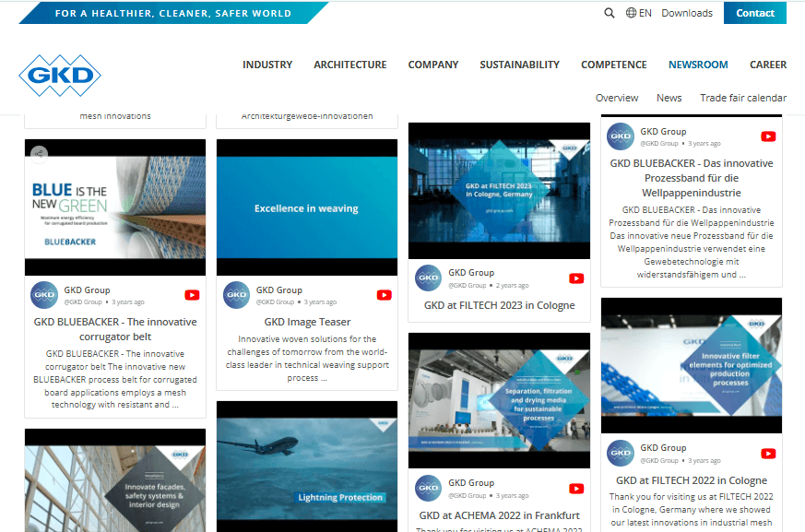The height and width of the screenshot is (532, 805).
Task: Open the Downloads link
Action: 686,13
